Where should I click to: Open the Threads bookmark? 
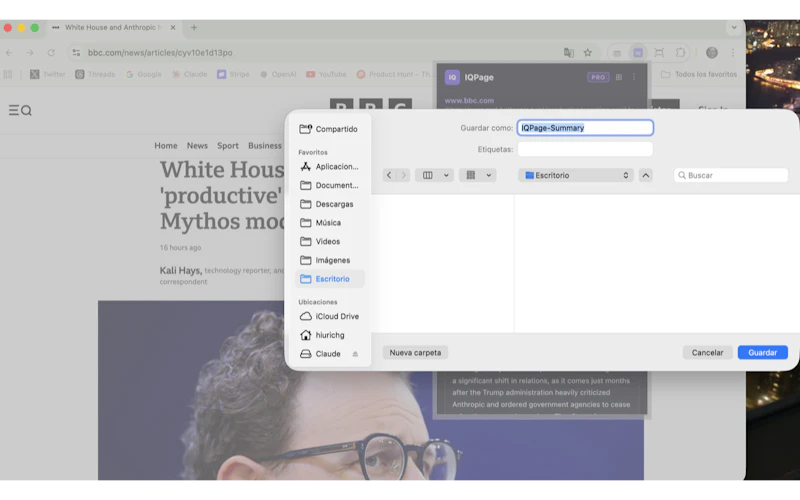click(x=95, y=74)
